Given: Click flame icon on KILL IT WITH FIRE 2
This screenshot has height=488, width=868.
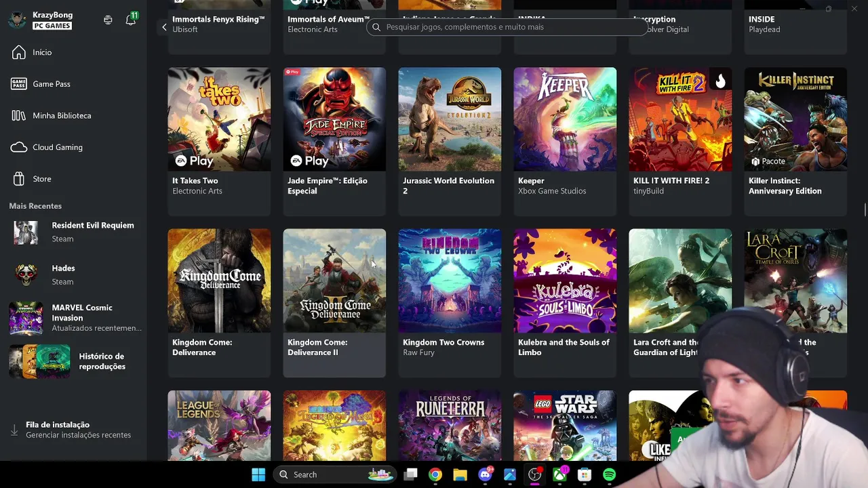Looking at the screenshot, I should 720,81.
